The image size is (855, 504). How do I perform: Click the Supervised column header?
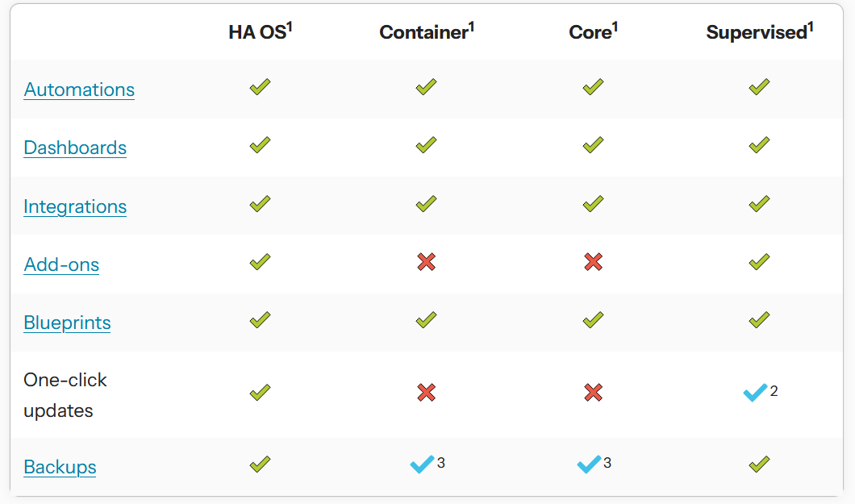click(759, 32)
